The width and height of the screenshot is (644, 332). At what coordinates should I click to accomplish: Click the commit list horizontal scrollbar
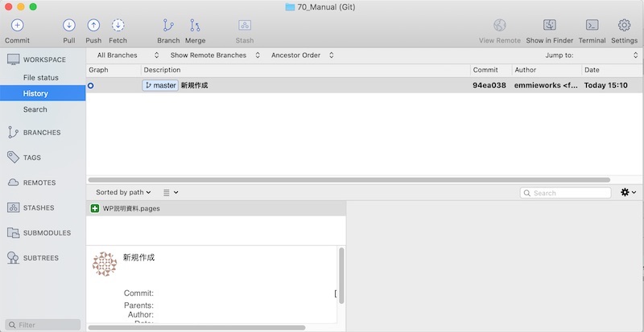coord(349,180)
